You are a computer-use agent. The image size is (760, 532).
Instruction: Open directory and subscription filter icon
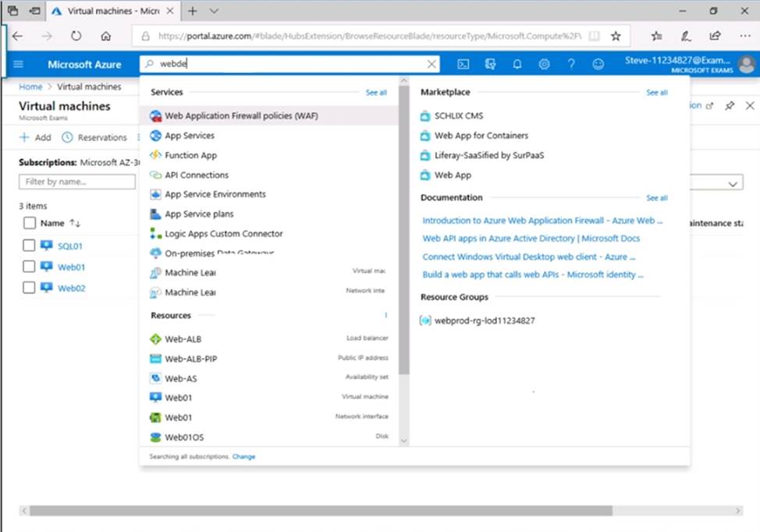(490, 65)
